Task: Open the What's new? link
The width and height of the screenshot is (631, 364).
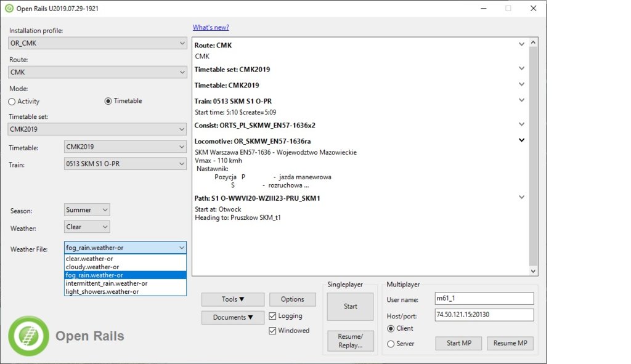Action: (211, 27)
